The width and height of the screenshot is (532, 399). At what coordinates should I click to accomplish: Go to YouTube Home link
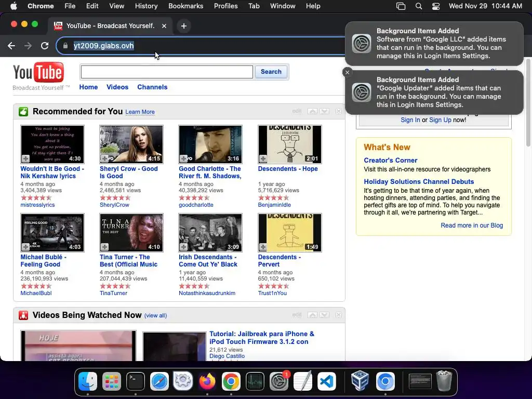(88, 87)
